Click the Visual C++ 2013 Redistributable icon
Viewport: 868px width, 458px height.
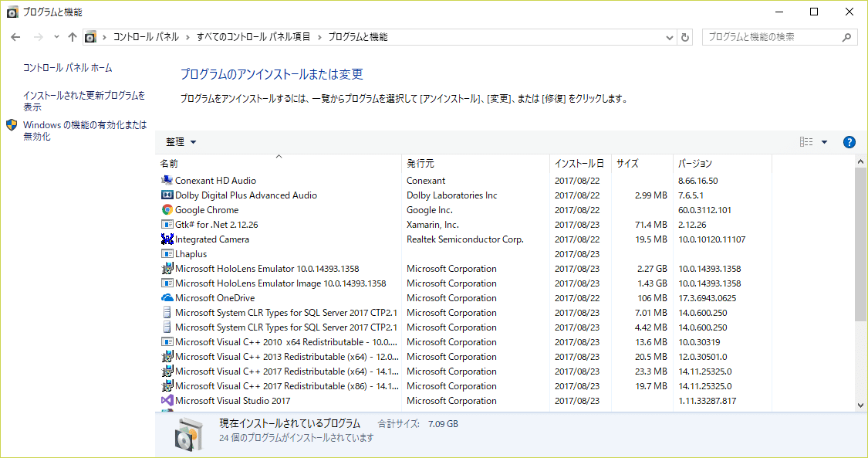click(167, 357)
